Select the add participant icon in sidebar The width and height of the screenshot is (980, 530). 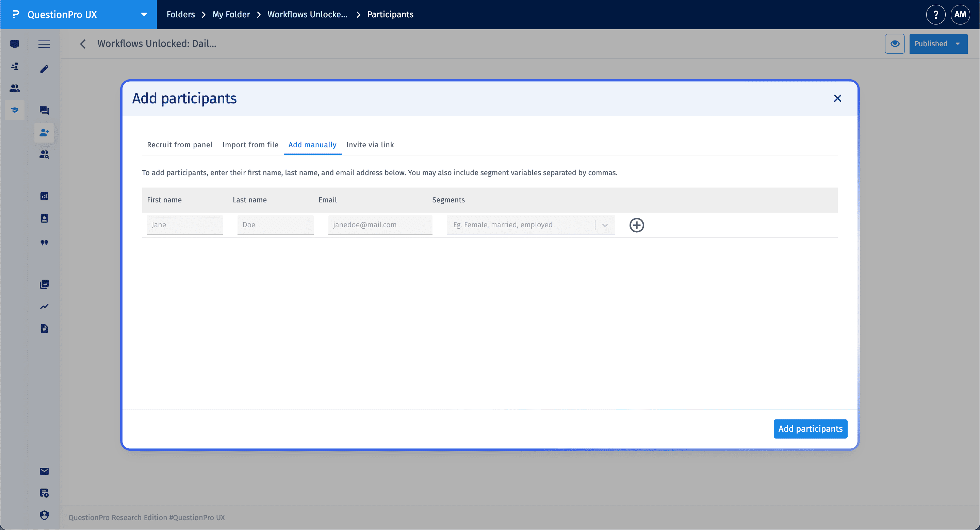click(x=44, y=132)
